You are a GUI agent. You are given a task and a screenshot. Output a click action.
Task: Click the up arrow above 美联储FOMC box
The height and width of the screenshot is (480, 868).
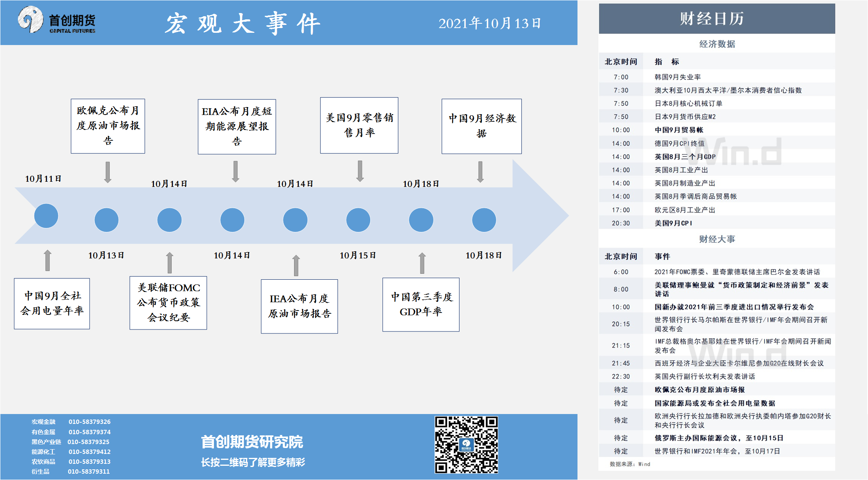point(170,263)
